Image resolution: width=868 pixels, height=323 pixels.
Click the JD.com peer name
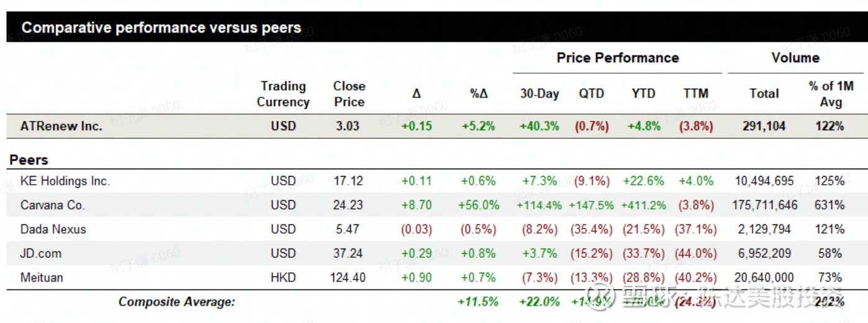point(41,254)
